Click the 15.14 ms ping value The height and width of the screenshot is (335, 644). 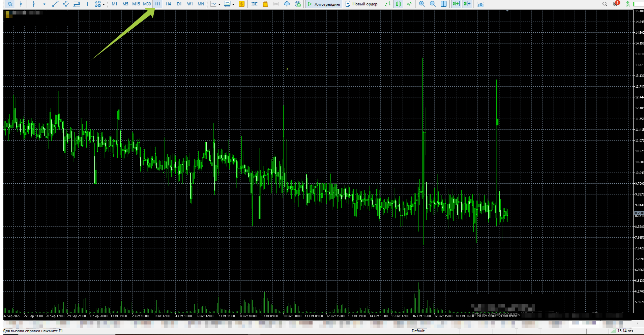625,331
